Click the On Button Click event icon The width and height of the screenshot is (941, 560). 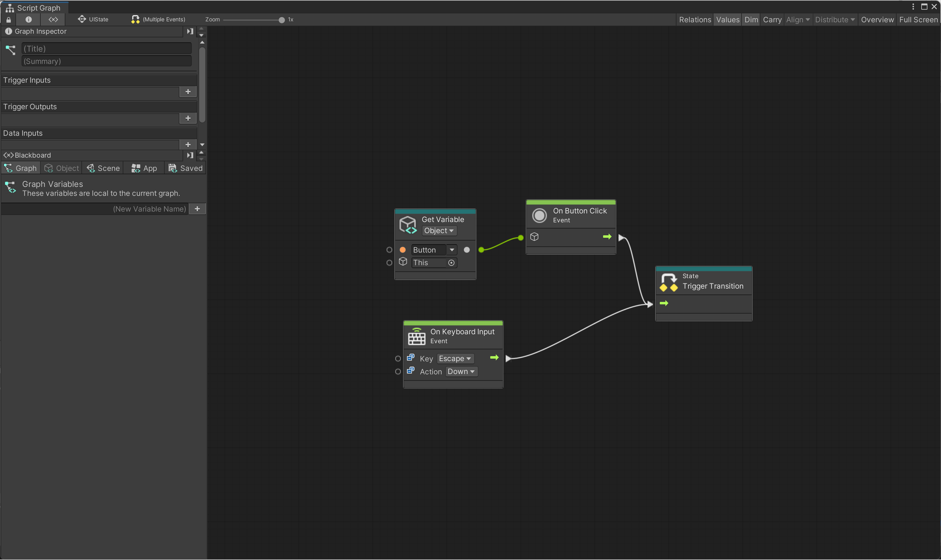click(x=539, y=216)
